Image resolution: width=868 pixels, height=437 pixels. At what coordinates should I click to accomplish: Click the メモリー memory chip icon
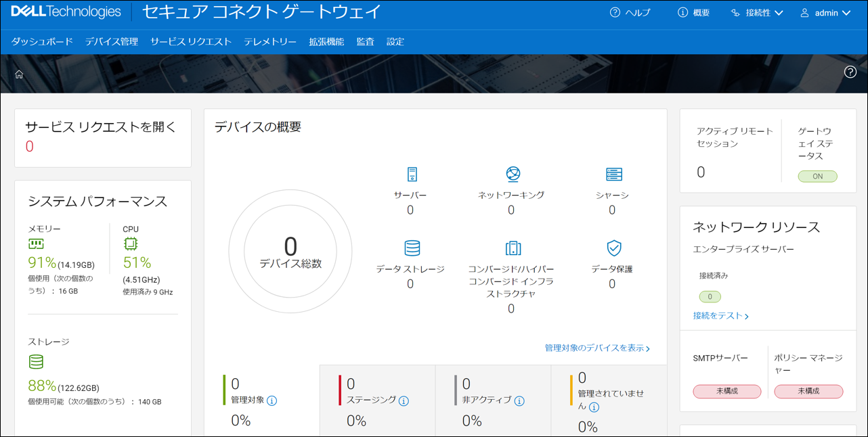tap(36, 244)
